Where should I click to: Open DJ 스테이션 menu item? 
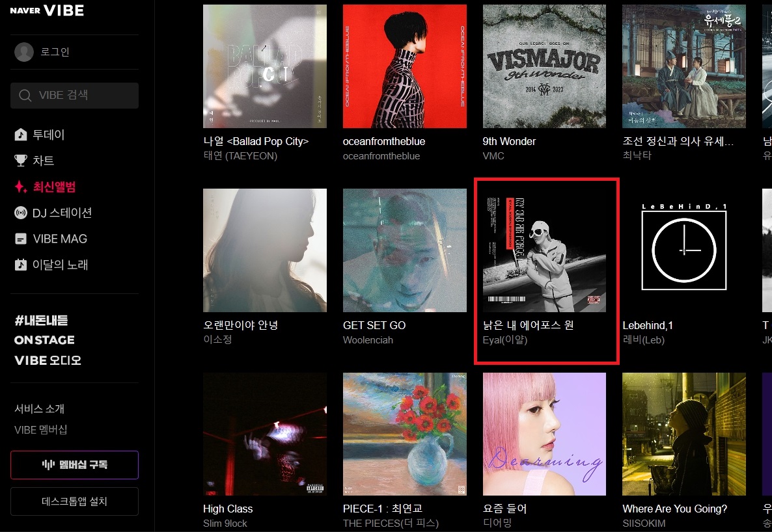[x=62, y=213]
